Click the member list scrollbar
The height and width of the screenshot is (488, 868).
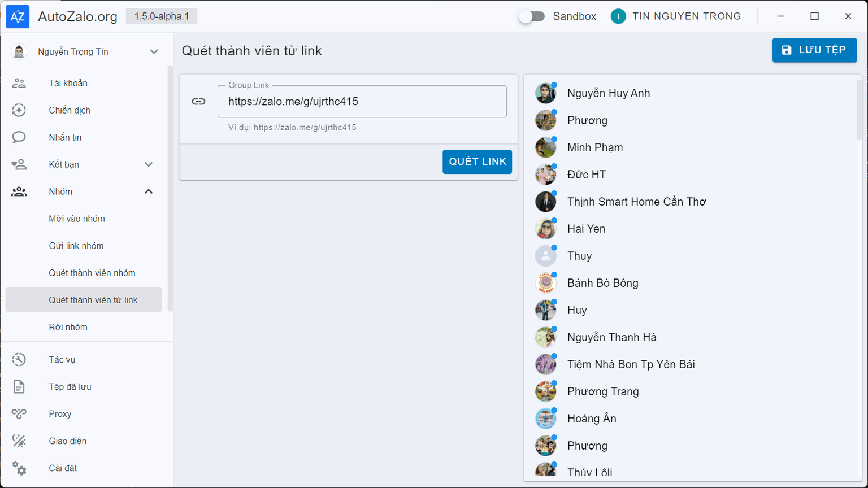tap(859, 110)
